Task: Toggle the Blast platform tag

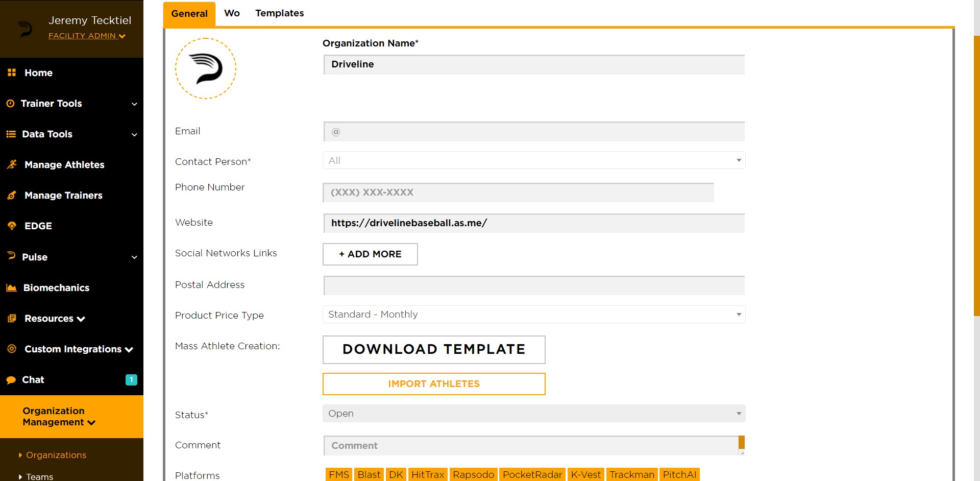Action: [x=369, y=474]
